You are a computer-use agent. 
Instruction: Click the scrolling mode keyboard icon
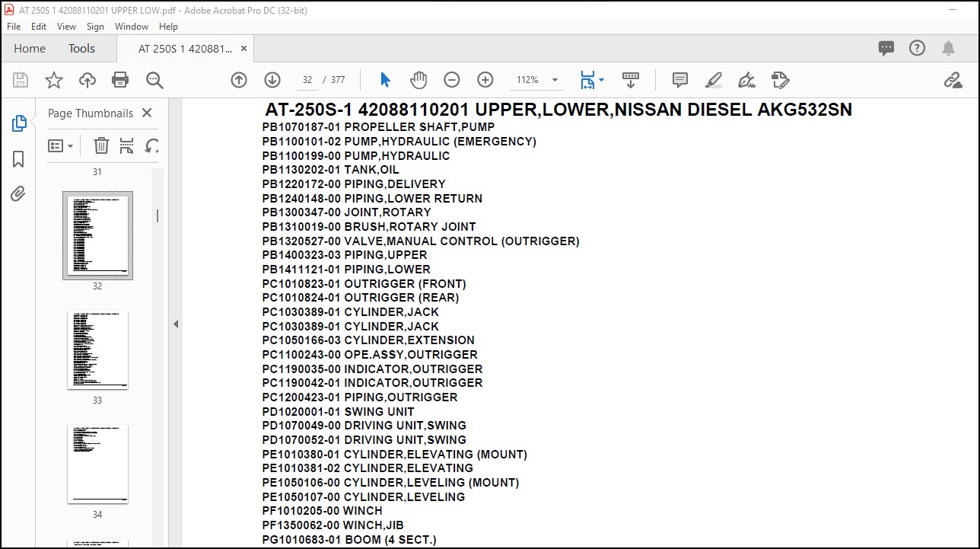(630, 80)
